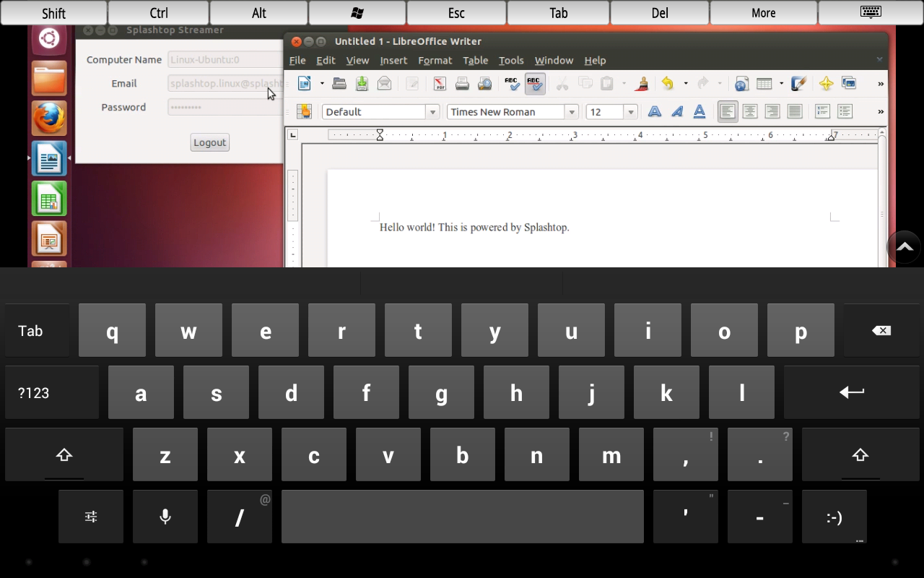Show the Draw Functions toolbar

(798, 84)
